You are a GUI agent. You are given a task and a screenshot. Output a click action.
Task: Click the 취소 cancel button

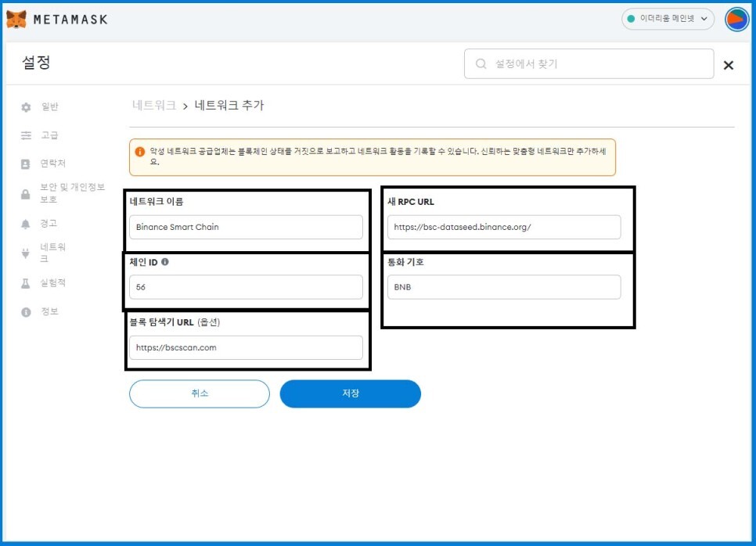click(200, 393)
